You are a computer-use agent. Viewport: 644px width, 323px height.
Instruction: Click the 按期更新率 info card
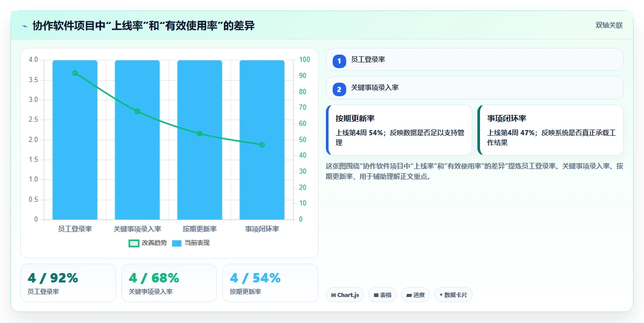(x=399, y=130)
